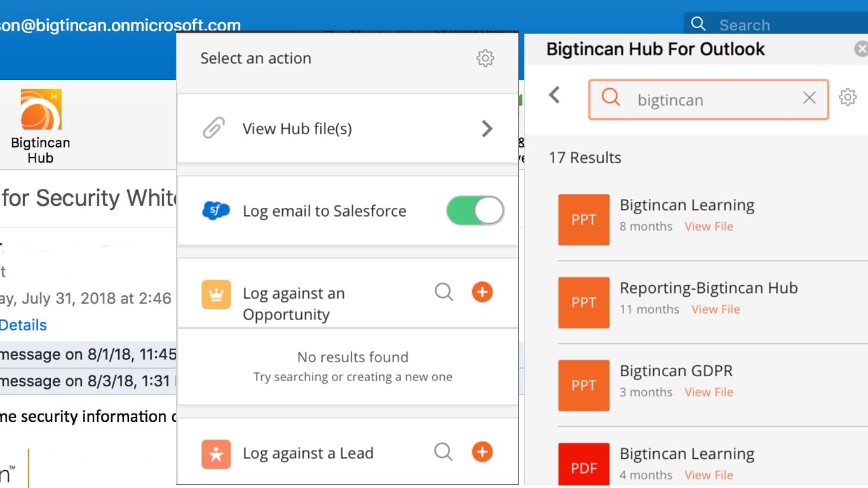This screenshot has width=868, height=488.
Task: Open settings gear in the action panel
Action: pos(485,58)
